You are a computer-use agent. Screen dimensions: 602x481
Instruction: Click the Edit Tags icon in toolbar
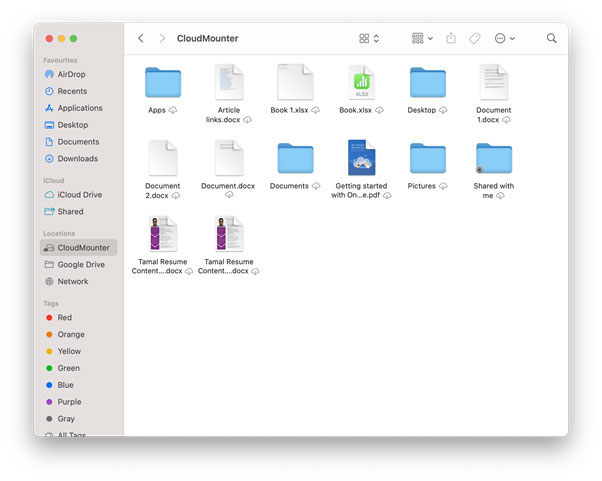(x=475, y=39)
